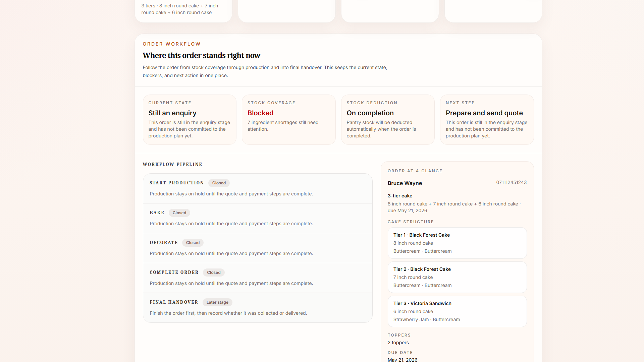Click the Pantry stock will be deducted text

tap(381, 129)
